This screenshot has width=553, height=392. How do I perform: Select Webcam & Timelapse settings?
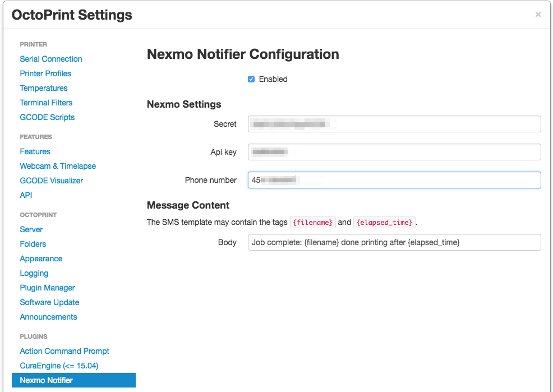(x=58, y=166)
